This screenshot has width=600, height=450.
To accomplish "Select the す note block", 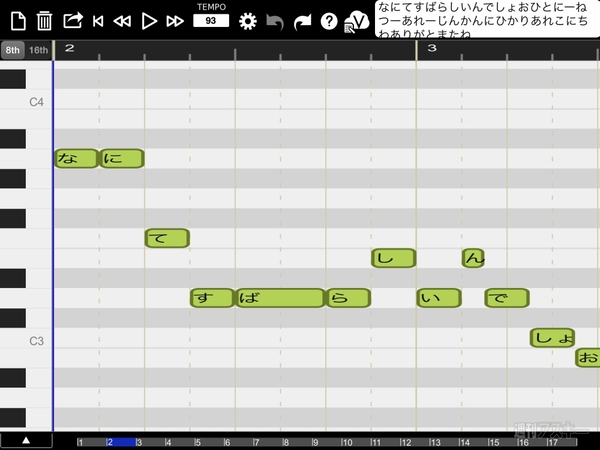I will tap(212, 298).
